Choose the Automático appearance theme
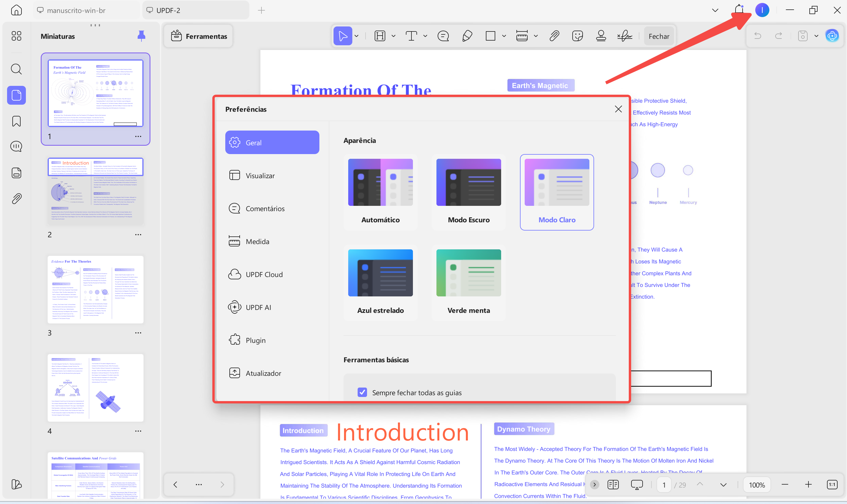 tap(380, 192)
